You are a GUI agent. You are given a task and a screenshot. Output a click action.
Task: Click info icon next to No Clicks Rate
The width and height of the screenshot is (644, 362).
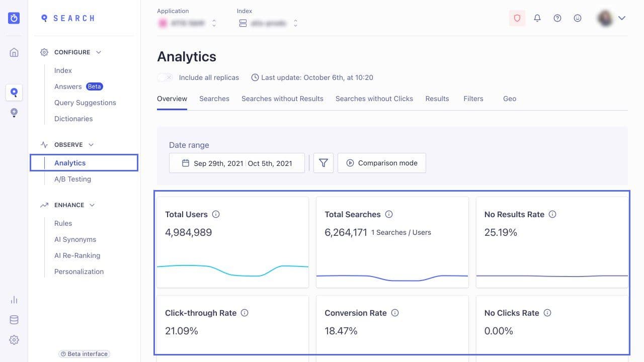click(547, 313)
